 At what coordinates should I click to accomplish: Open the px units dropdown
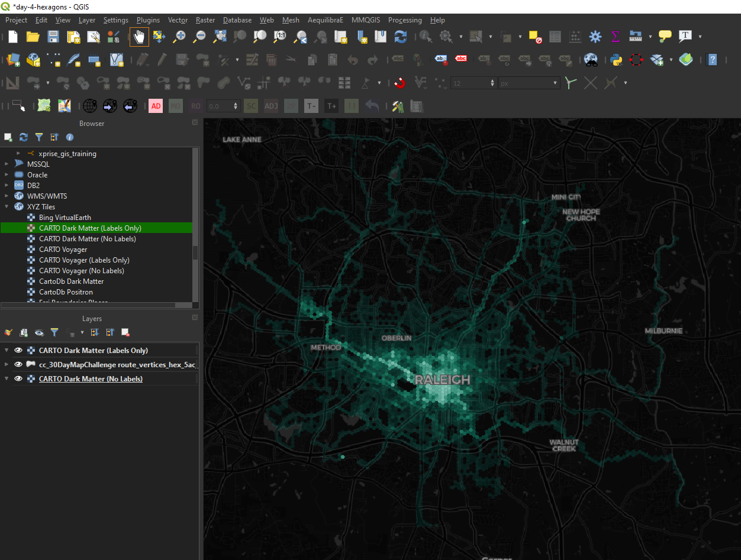click(x=554, y=83)
